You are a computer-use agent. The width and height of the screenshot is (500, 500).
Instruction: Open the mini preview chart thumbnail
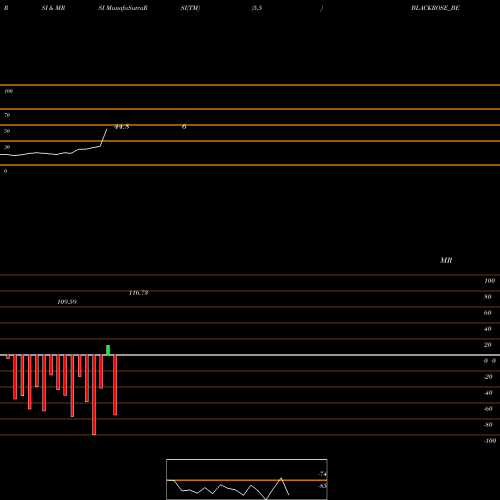pos(247,479)
